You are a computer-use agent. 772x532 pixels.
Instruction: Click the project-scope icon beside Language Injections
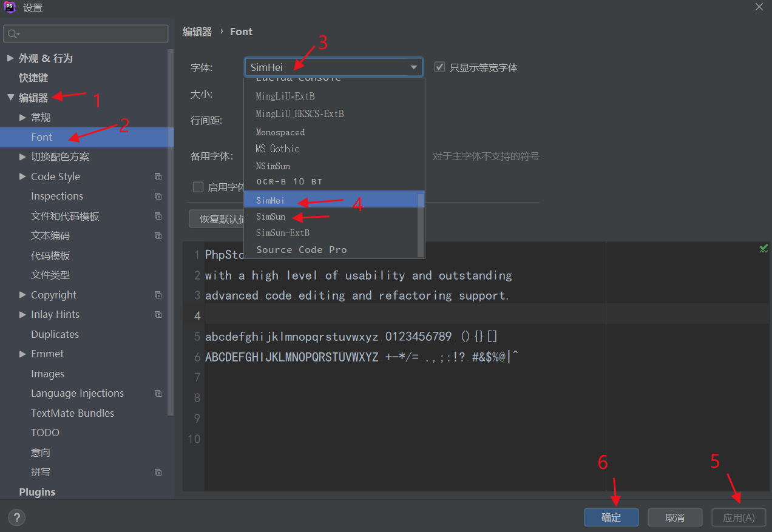[158, 394]
